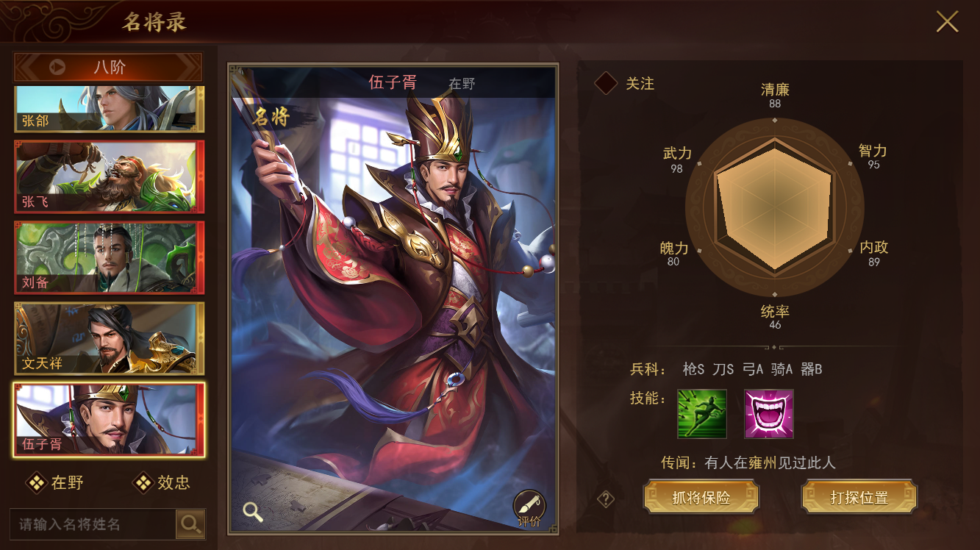Screen dimensions: 980x550
Task: Click the green running-figure skill icon
Action: [x=702, y=414]
